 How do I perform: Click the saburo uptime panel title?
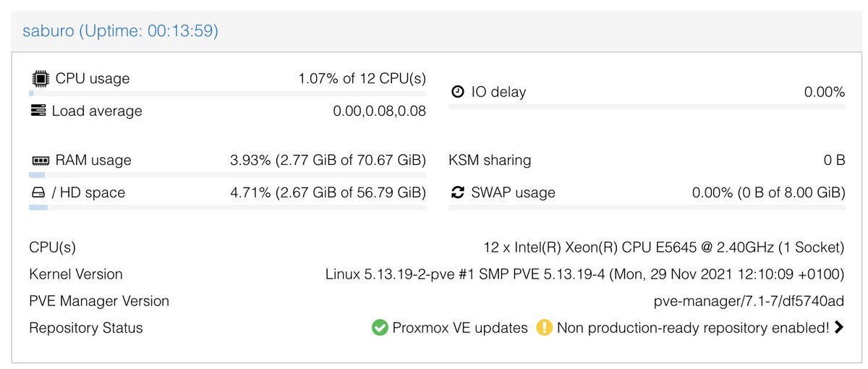point(121,31)
